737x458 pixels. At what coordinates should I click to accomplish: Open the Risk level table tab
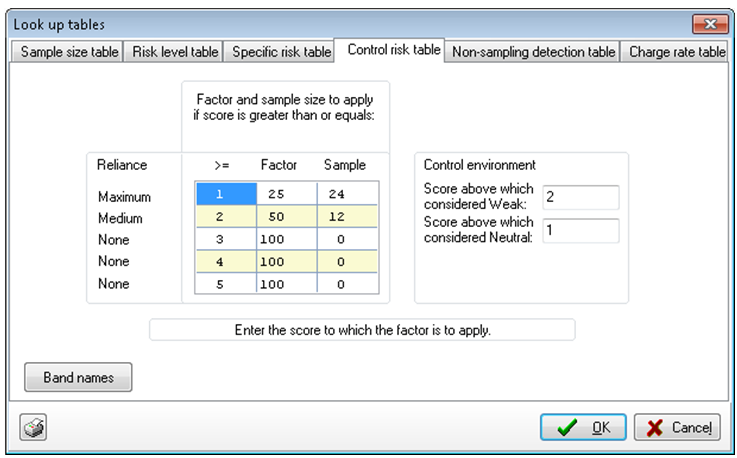point(173,51)
